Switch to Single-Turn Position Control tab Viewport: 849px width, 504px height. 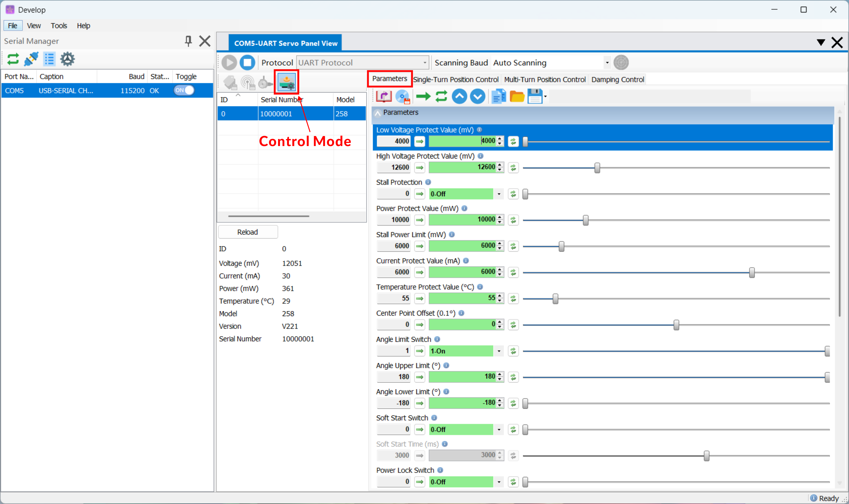pyautogui.click(x=456, y=79)
